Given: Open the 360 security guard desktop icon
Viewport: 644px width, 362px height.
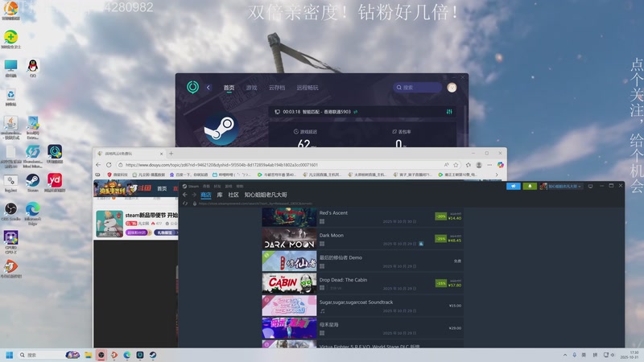Looking at the screenshot, I should (x=10, y=38).
